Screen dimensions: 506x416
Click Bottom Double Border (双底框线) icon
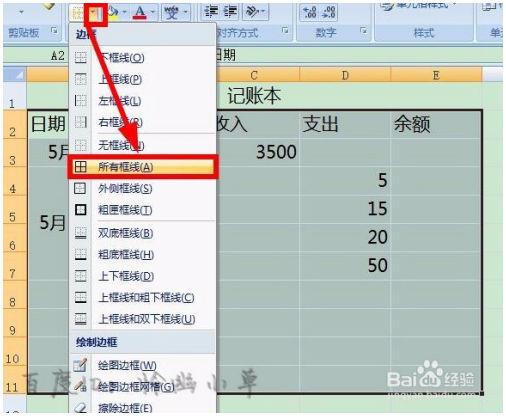coord(81,233)
